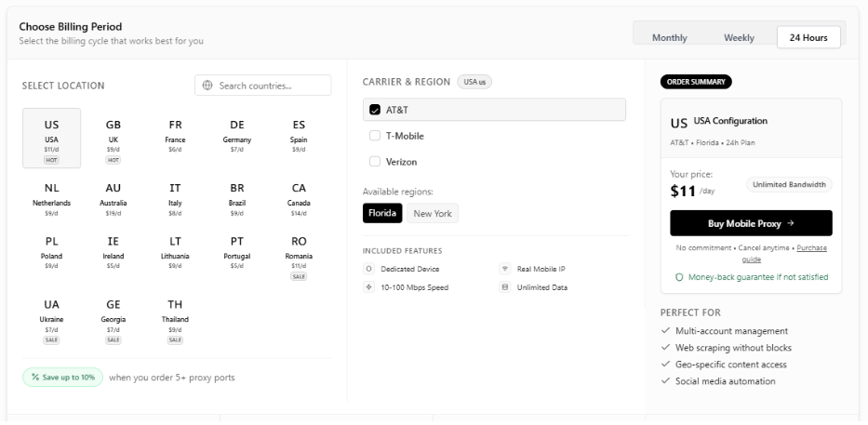Select Netherlands location card
868x425 pixels.
coord(51,199)
